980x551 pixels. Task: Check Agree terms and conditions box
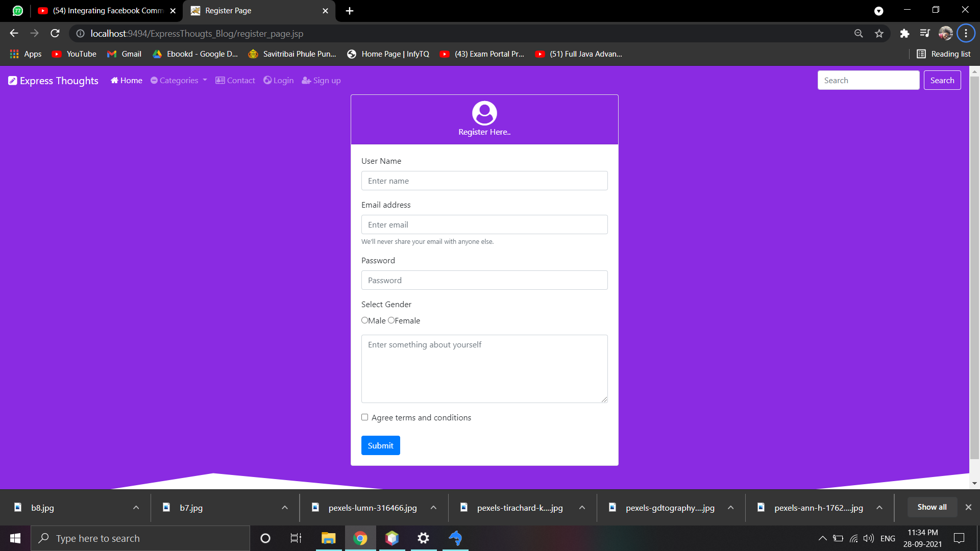click(364, 417)
